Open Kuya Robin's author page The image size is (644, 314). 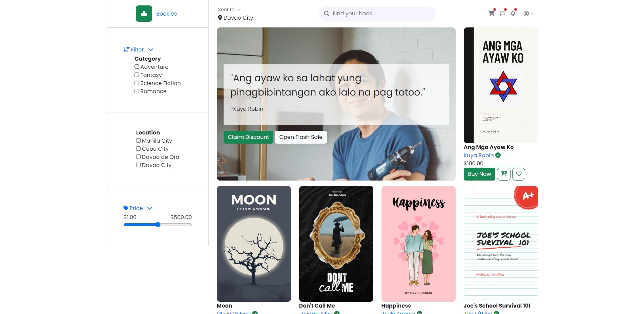click(x=478, y=155)
